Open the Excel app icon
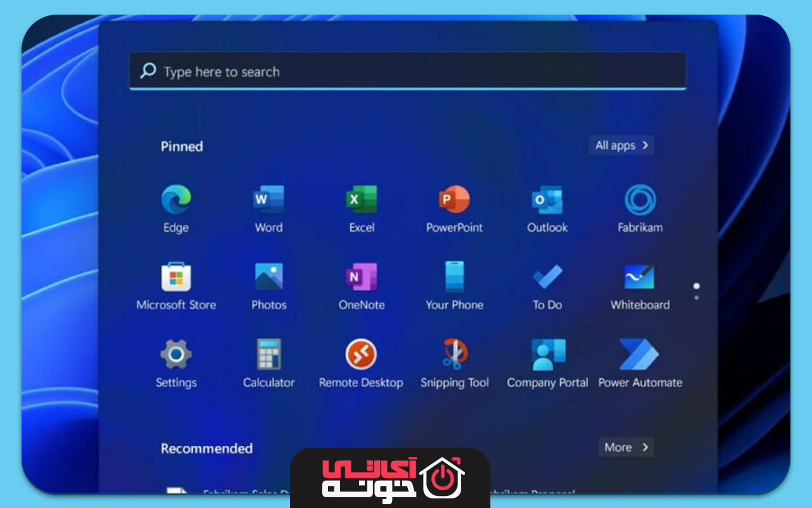Screen dimensions: 812x508 [x=362, y=201]
